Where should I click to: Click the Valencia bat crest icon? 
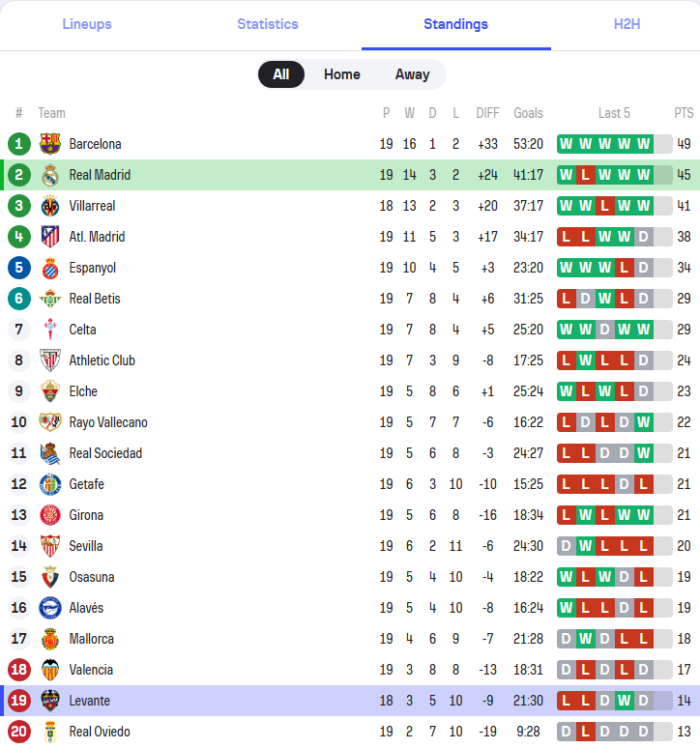pos(50,670)
